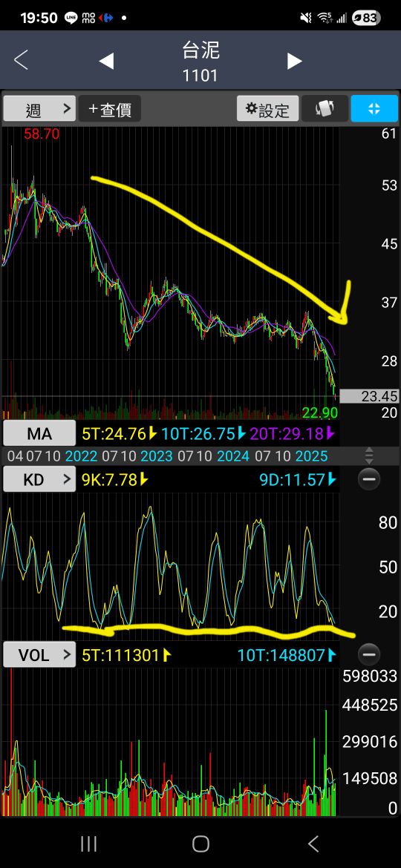This screenshot has height=868, width=401.
Task: Tap the +查價 price lookup button
Action: click(x=110, y=108)
